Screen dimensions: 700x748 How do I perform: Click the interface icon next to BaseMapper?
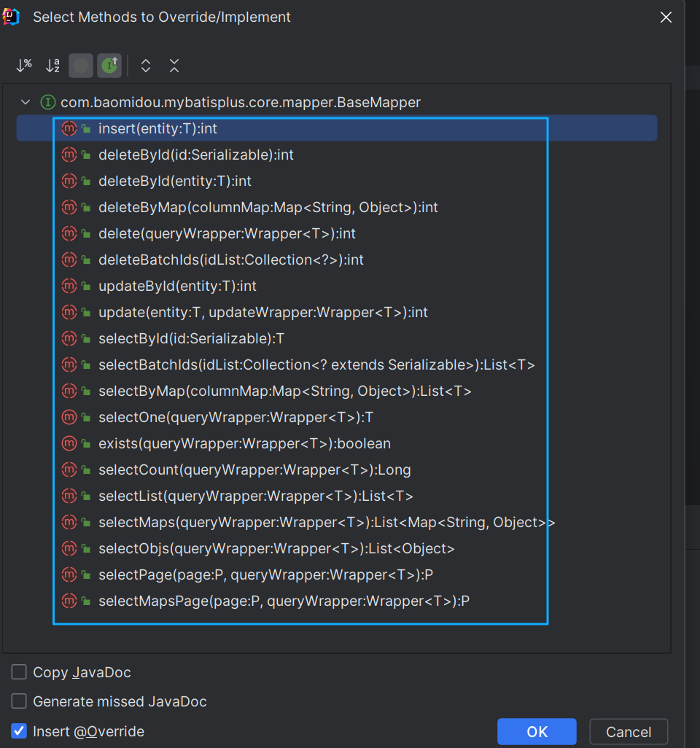pyautogui.click(x=47, y=102)
